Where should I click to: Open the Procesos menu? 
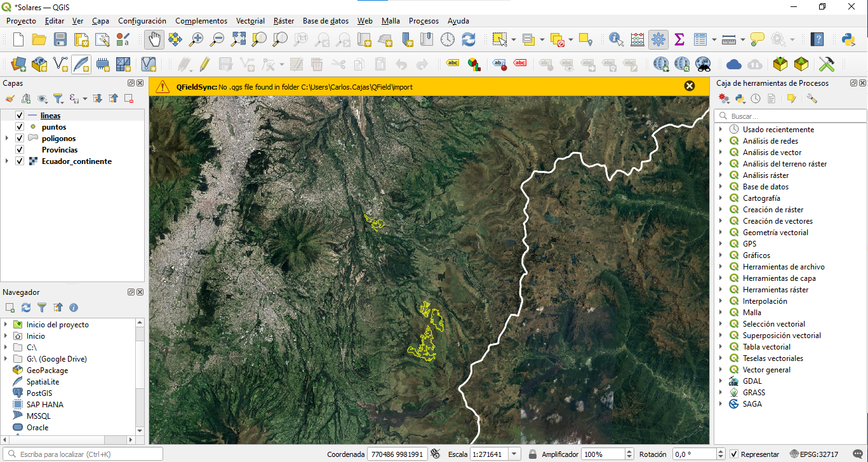(424, 21)
